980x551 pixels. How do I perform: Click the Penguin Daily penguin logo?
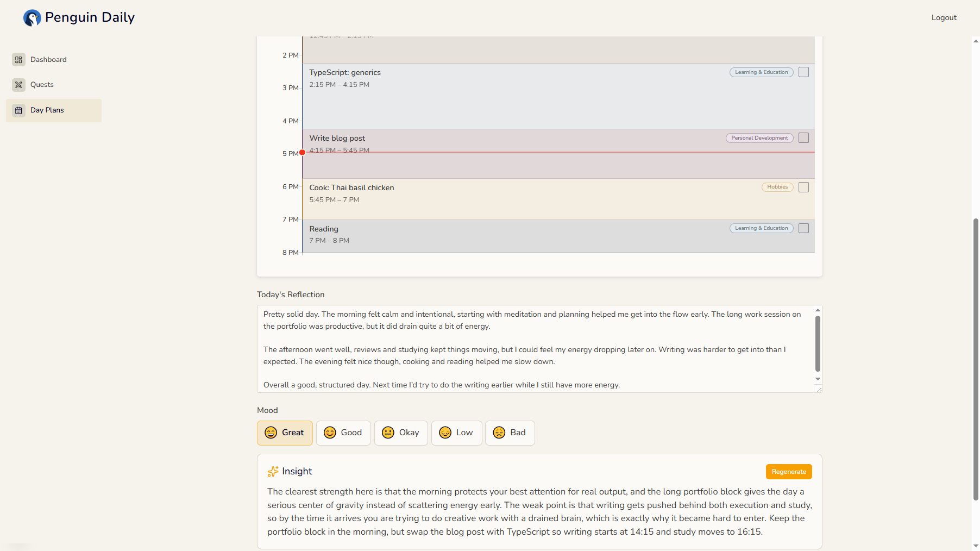tap(32, 17)
